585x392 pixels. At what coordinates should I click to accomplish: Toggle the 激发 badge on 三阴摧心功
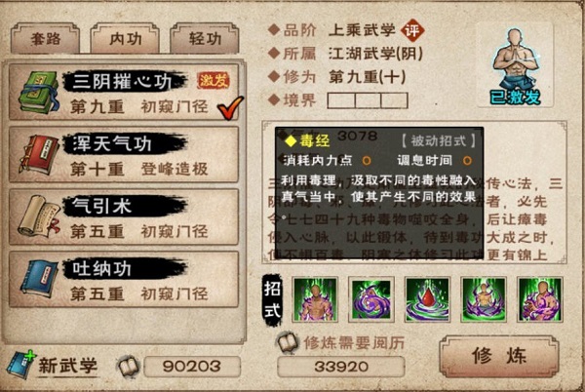click(214, 80)
